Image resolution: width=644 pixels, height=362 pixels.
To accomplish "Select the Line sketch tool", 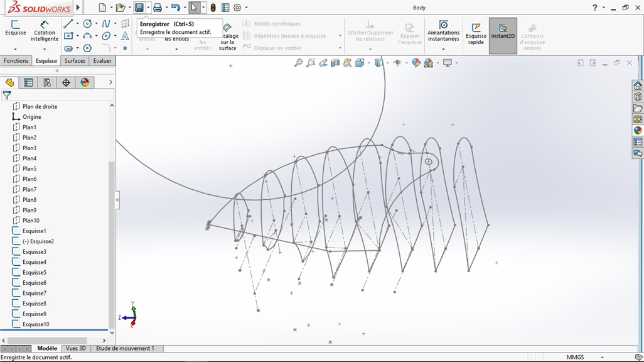I will click(68, 23).
